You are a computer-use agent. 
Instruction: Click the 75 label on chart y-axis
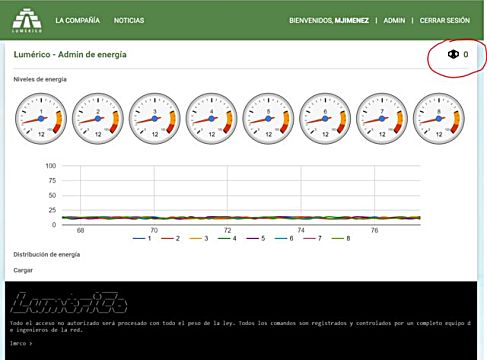point(52,181)
